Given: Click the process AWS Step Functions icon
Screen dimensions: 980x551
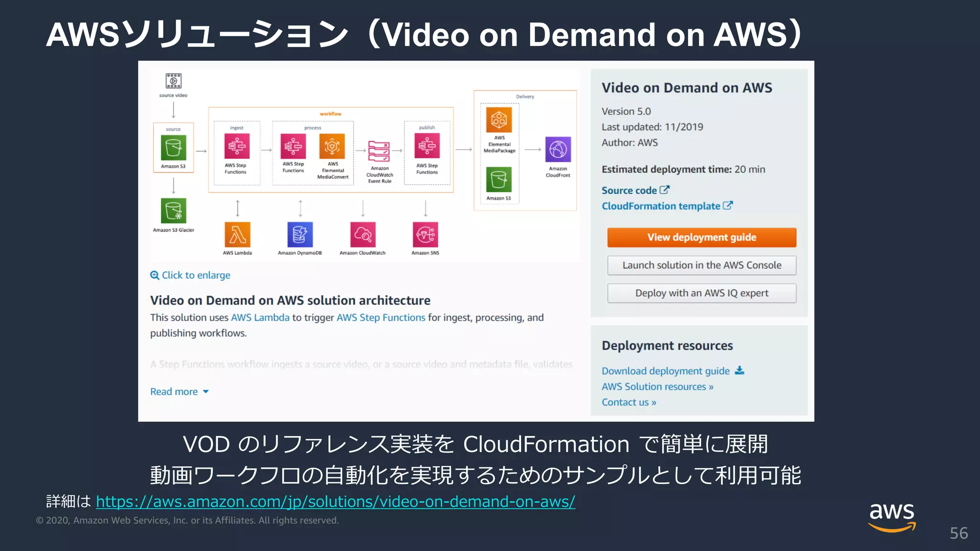Looking at the screenshot, I should (x=293, y=146).
